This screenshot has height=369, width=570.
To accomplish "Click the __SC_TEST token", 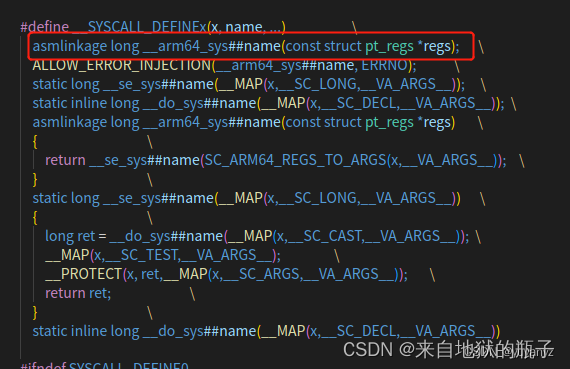I will click(x=143, y=255).
